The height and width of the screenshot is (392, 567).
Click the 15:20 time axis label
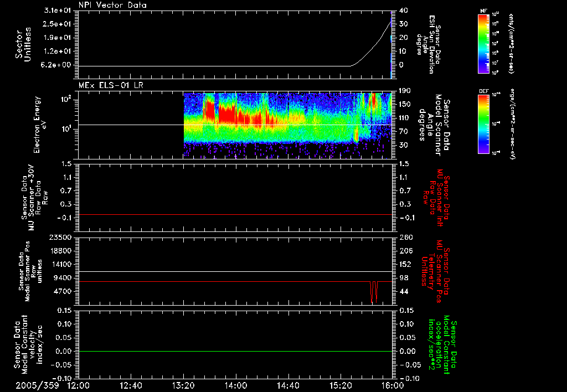tap(341, 385)
